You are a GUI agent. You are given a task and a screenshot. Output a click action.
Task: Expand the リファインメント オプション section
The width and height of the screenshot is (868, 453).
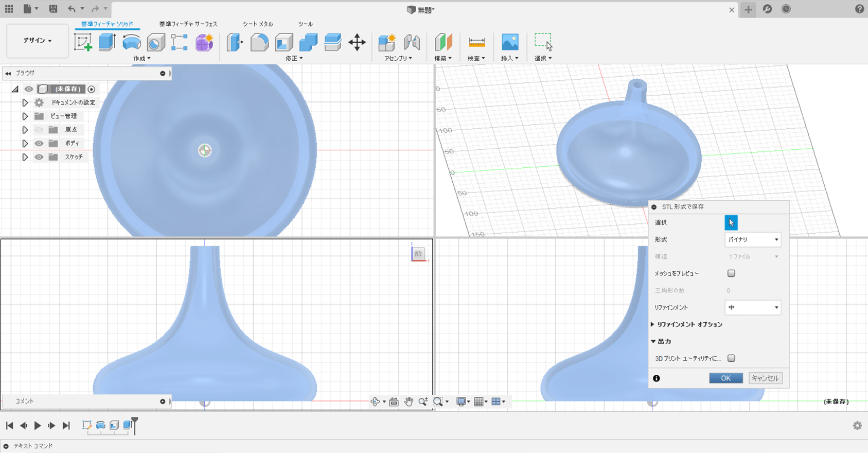(x=653, y=324)
